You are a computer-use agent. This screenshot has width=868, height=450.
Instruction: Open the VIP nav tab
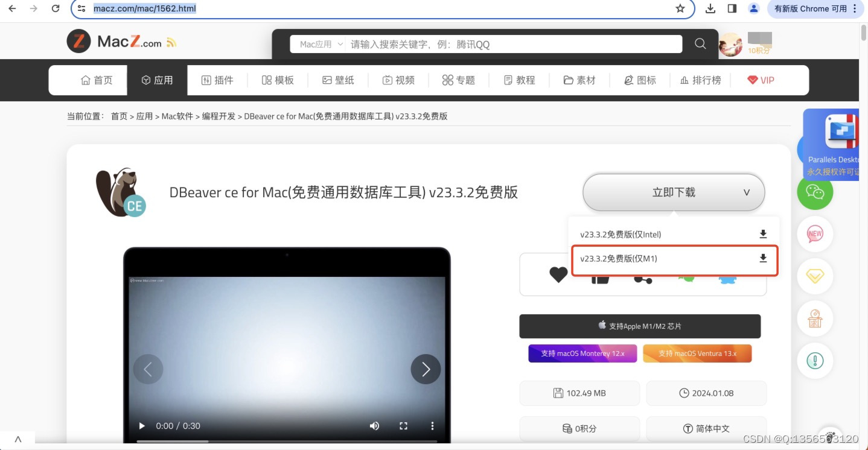[x=761, y=80]
